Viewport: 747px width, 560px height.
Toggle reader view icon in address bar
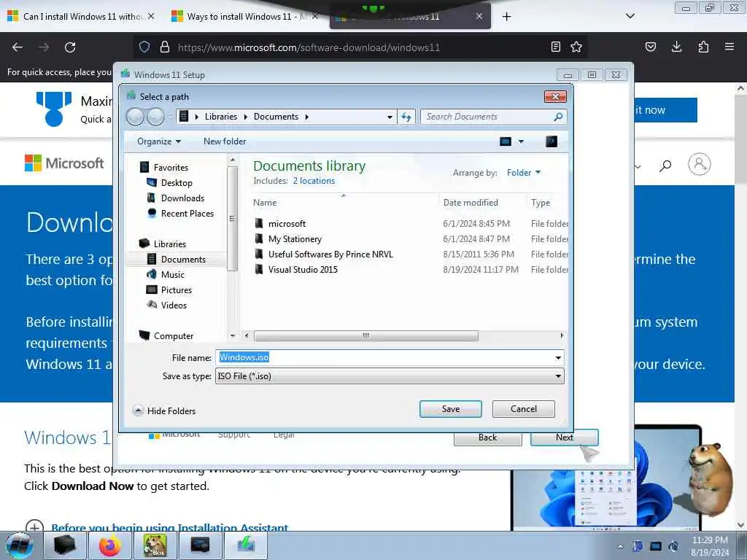[555, 47]
